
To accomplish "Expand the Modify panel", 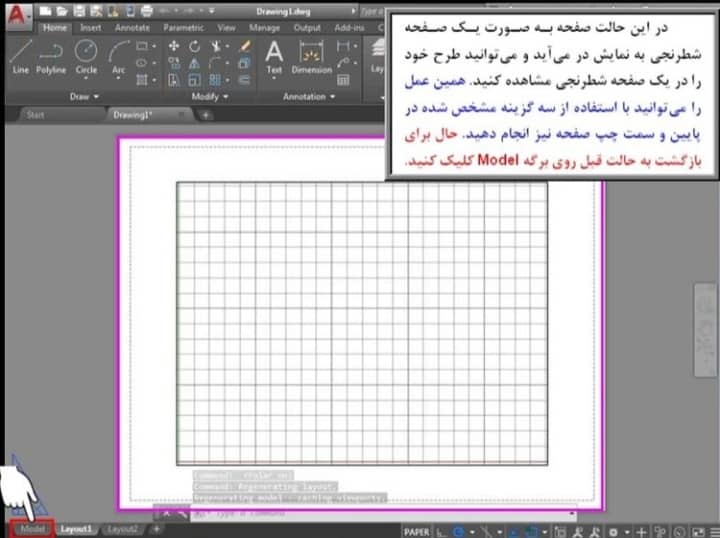I will click(210, 96).
